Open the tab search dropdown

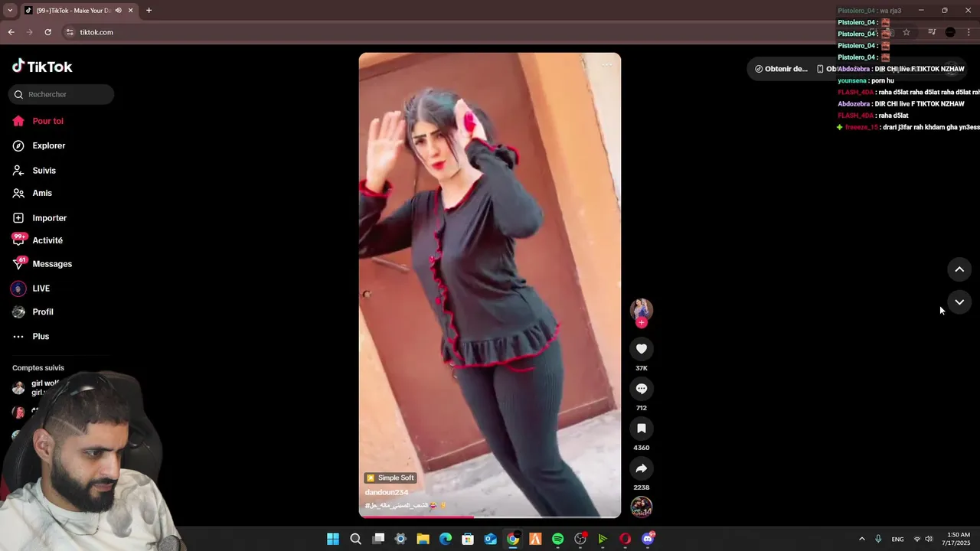[x=10, y=11]
